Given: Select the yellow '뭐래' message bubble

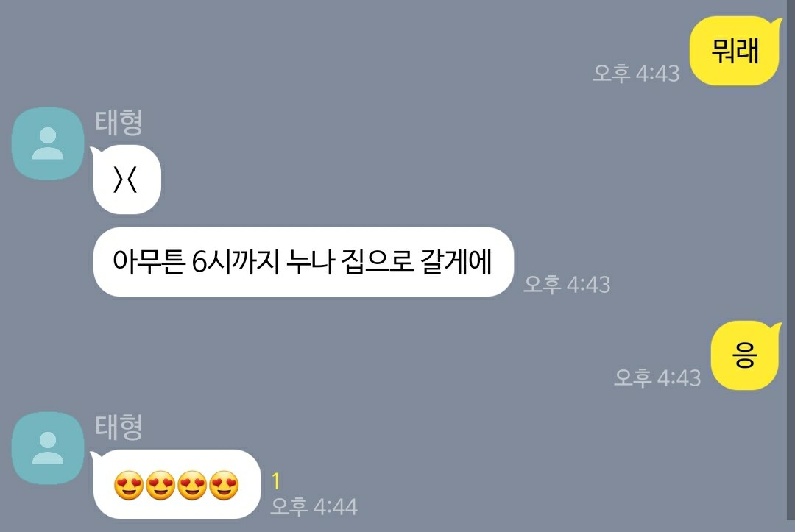Looking at the screenshot, I should pyautogui.click(x=735, y=51).
